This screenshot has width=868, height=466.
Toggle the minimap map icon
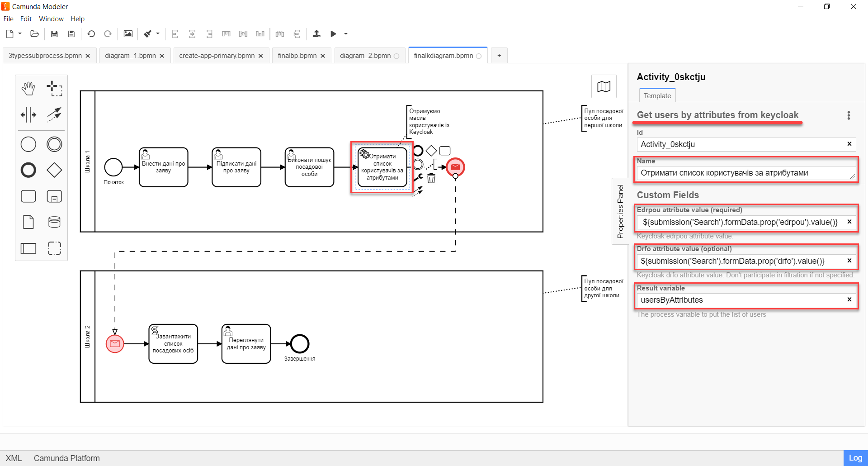click(604, 86)
